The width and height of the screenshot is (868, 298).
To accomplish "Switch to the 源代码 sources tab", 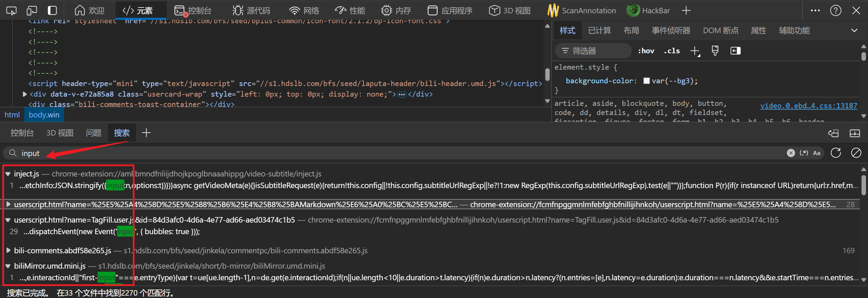I will coord(251,11).
